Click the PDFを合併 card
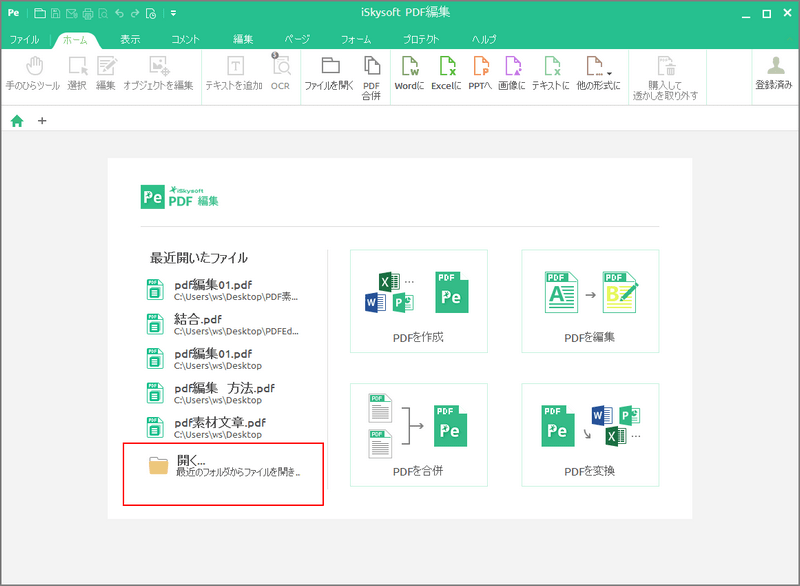This screenshot has width=800, height=586. [x=418, y=435]
